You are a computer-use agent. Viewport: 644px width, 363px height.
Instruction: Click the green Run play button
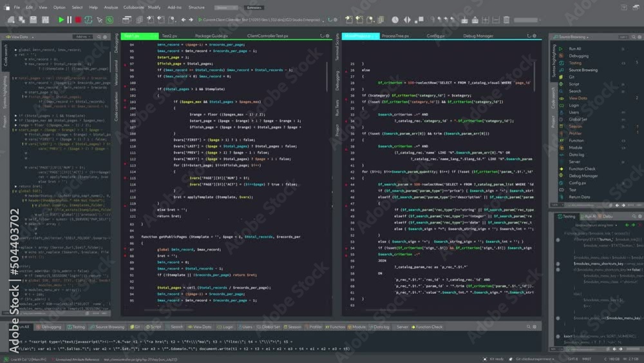pos(61,19)
